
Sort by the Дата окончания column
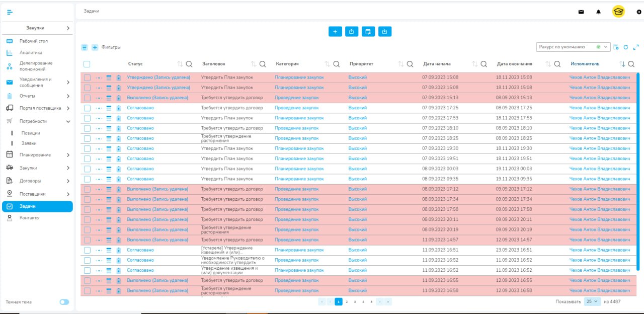pos(548,64)
